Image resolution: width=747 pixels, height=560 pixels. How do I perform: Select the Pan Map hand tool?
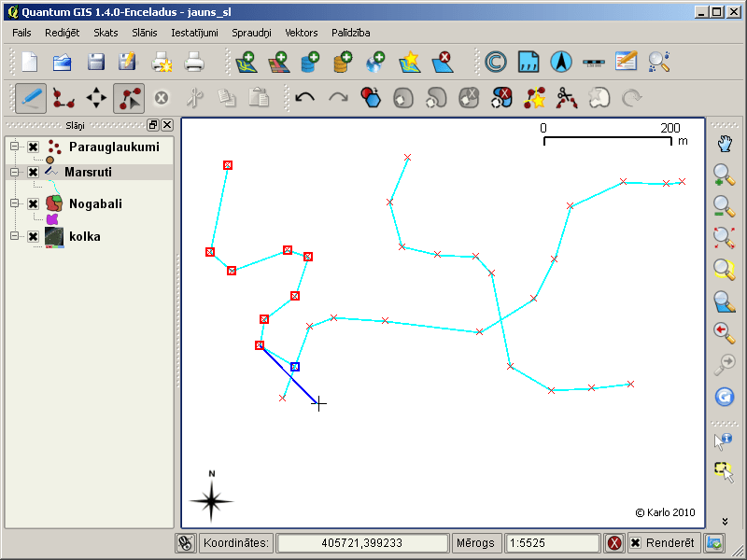pos(725,144)
